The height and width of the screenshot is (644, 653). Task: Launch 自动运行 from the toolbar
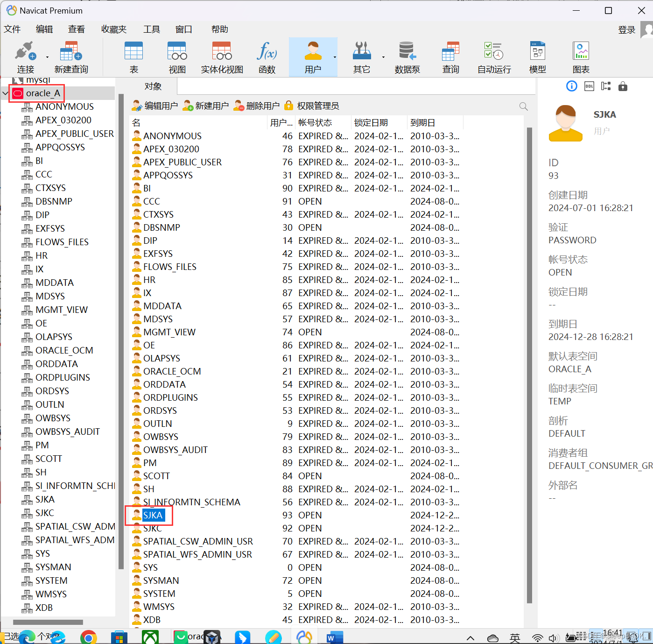pyautogui.click(x=493, y=56)
